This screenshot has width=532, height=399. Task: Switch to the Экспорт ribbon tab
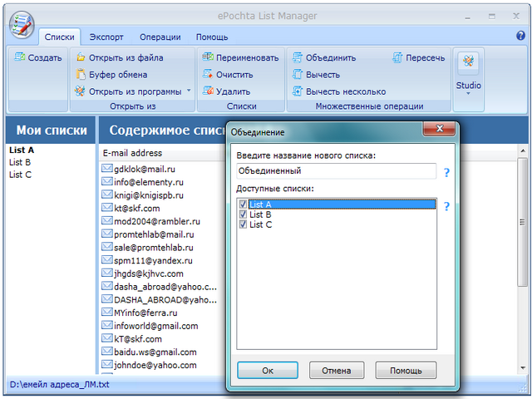[106, 37]
